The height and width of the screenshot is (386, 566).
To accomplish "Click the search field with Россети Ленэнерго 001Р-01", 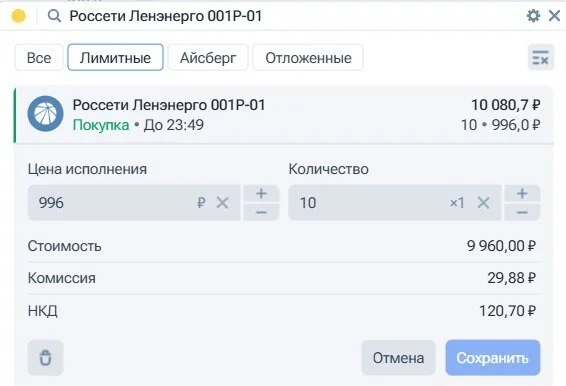I will pyautogui.click(x=166, y=16).
